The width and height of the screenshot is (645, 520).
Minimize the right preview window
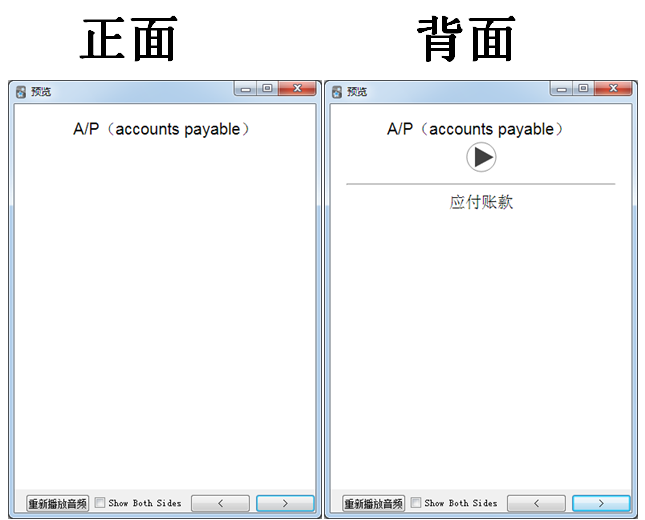[x=561, y=88]
